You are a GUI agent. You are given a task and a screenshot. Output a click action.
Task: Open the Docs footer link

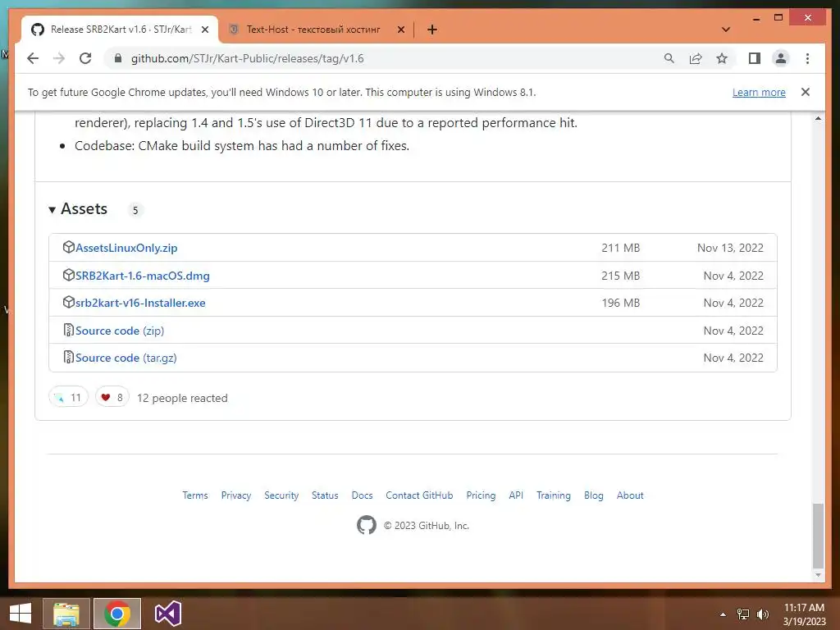click(362, 495)
